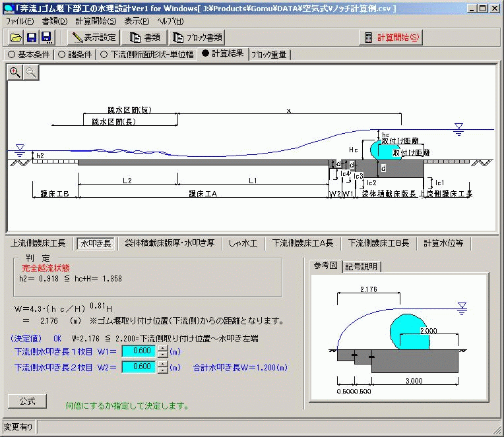Viewport: 504px width, 437px height.
Task: Switch to 水叩き長 tab
Action: pyautogui.click(x=96, y=243)
